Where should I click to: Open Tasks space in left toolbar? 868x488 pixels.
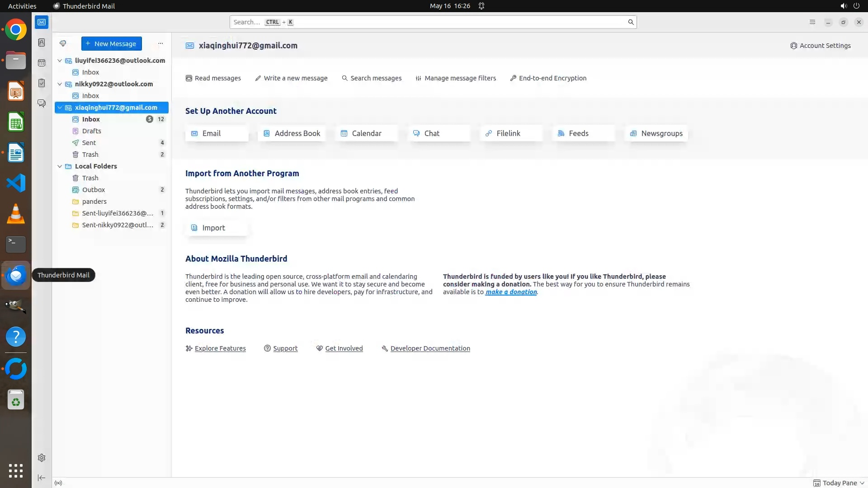(42, 83)
